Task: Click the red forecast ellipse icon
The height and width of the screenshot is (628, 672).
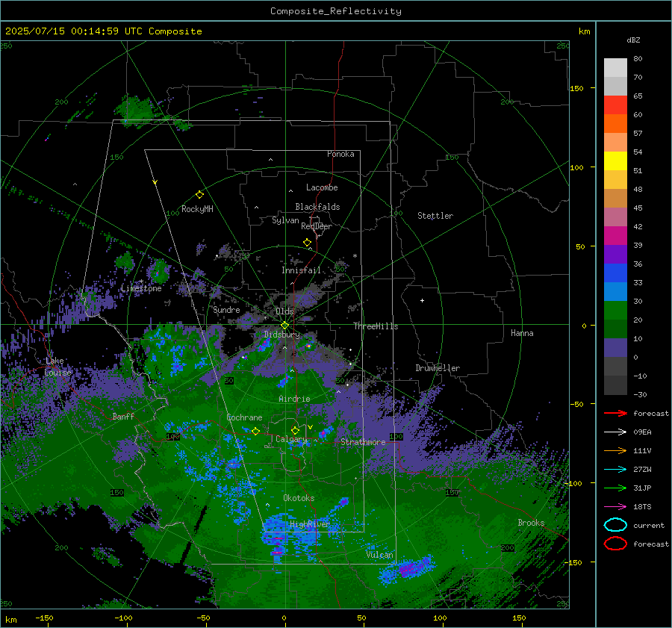Action: [x=615, y=544]
